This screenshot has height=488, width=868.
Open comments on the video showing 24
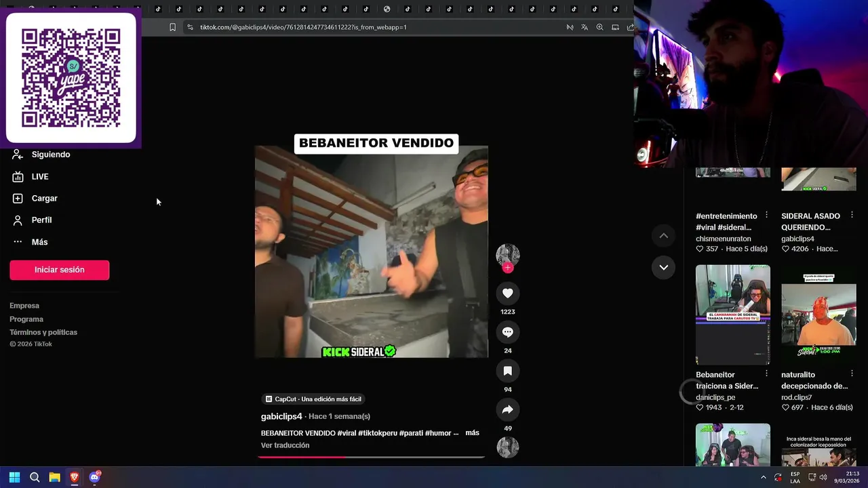(x=507, y=332)
